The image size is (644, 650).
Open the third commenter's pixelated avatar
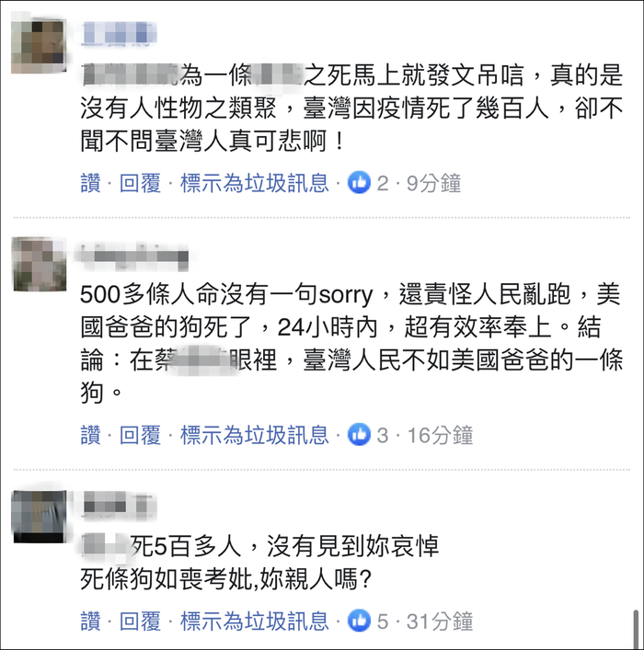(x=40, y=517)
